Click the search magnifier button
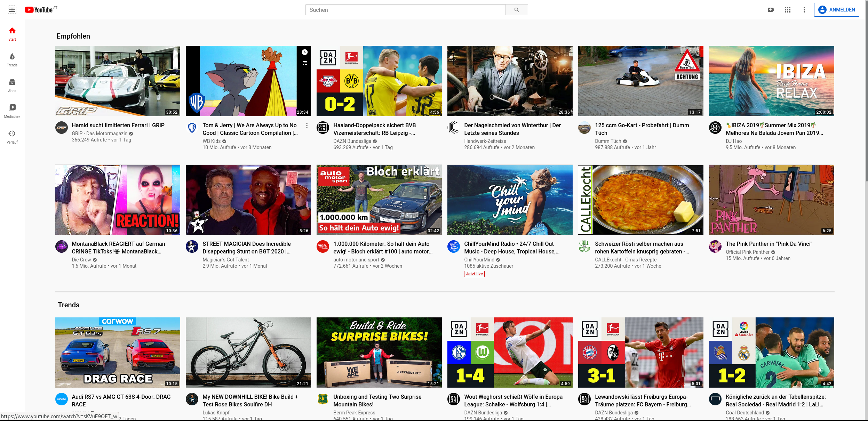Screen dimensions: 868x421 517,10
